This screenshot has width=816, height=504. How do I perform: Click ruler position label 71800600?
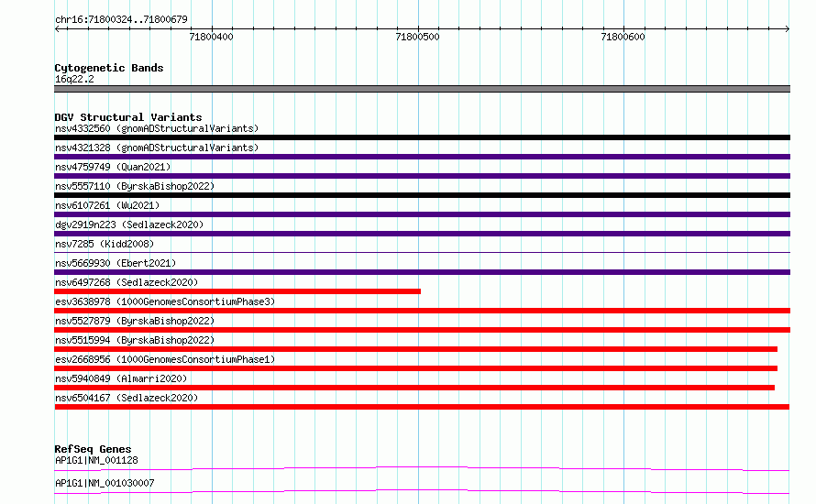pyautogui.click(x=623, y=37)
